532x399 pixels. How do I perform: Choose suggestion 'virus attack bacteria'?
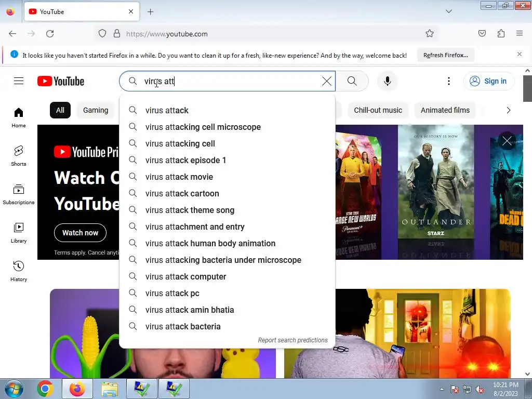click(x=228, y=326)
